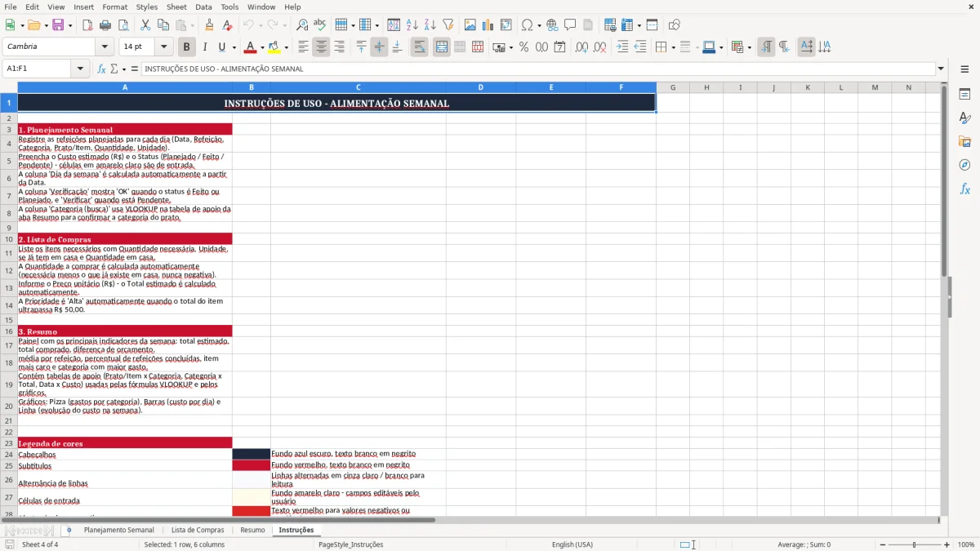Activate Clone Formatting paintbrush

[209, 25]
